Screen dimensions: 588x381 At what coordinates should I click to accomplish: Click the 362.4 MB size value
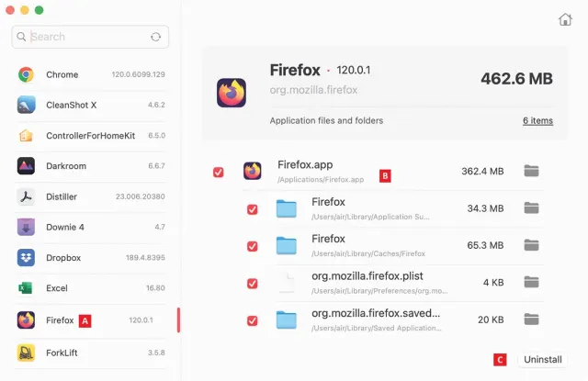[x=482, y=171]
